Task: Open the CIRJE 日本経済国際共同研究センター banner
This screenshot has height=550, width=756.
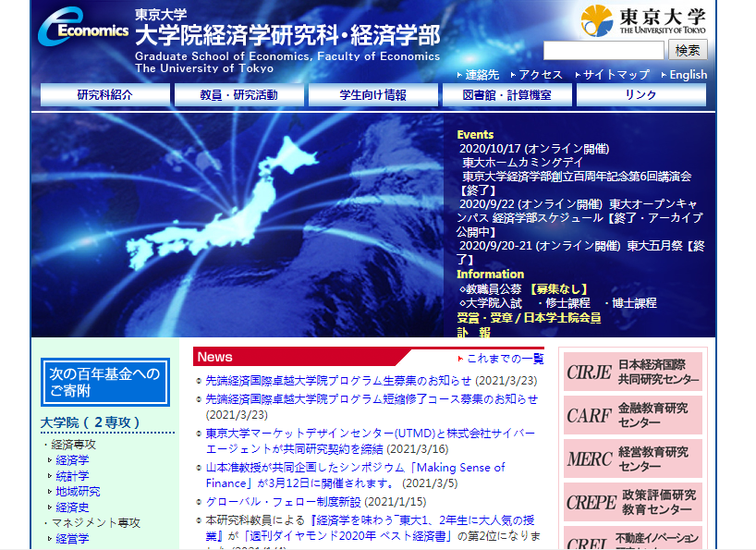Action: click(633, 372)
